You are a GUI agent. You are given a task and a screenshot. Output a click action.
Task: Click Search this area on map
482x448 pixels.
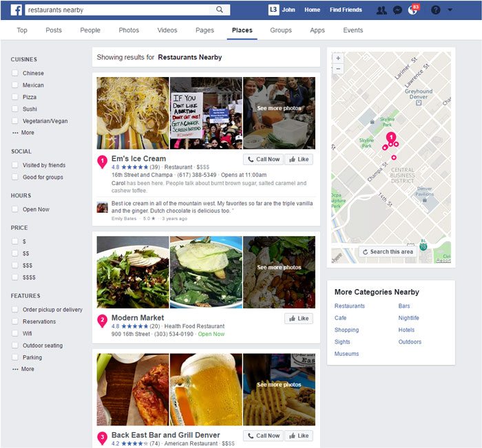click(388, 252)
